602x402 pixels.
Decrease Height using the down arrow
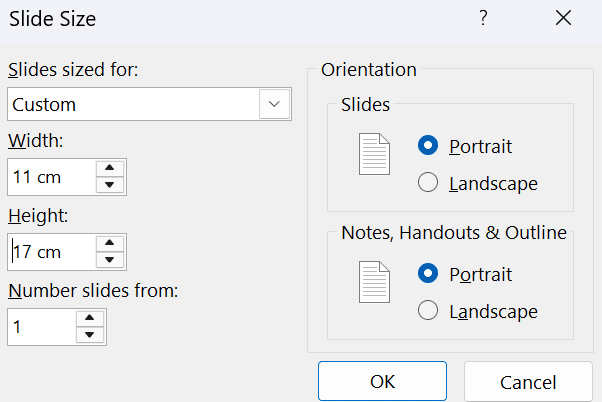pyautogui.click(x=110, y=260)
